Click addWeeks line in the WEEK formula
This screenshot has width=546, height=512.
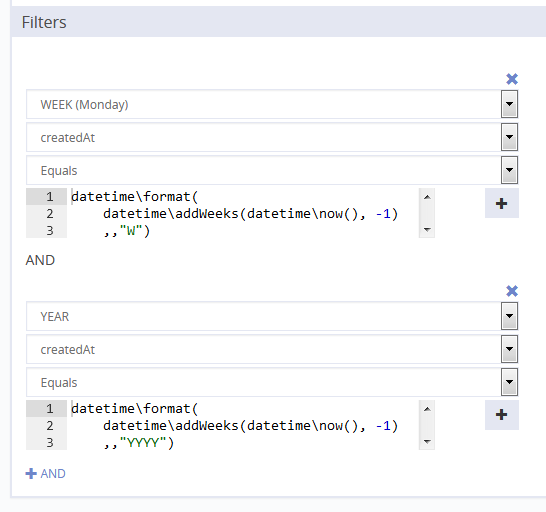(x=250, y=214)
